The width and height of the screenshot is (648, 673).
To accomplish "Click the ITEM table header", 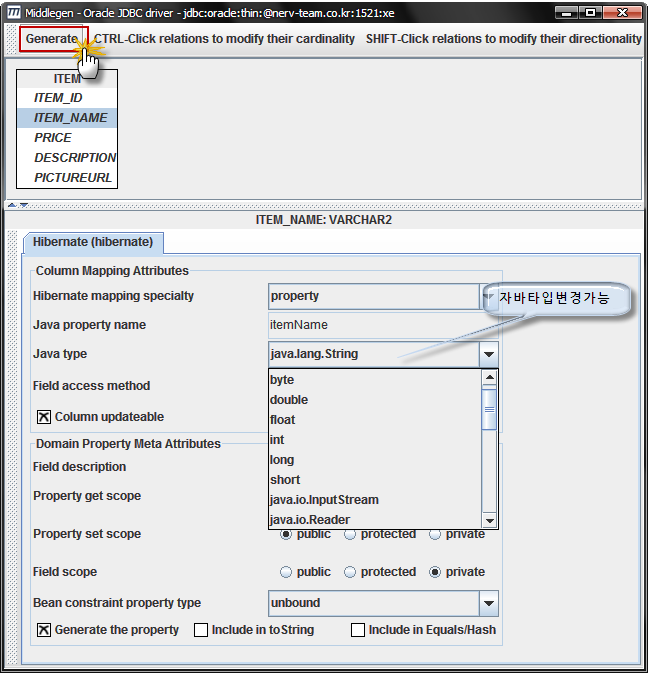I will 67,79.
